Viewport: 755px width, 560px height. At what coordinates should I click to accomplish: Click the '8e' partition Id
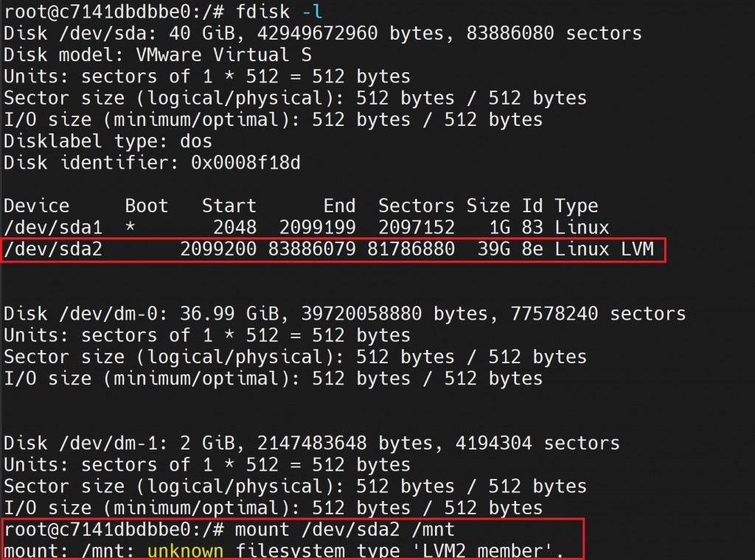532,249
